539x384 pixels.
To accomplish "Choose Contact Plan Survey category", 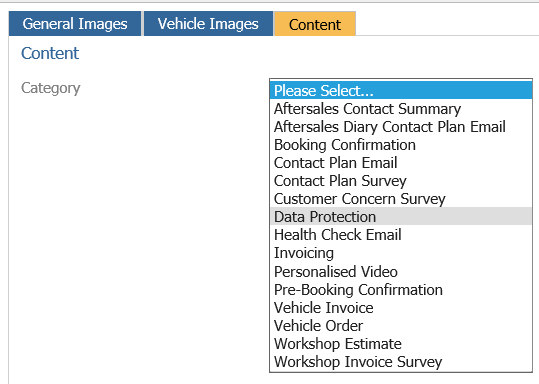I will tap(401, 181).
